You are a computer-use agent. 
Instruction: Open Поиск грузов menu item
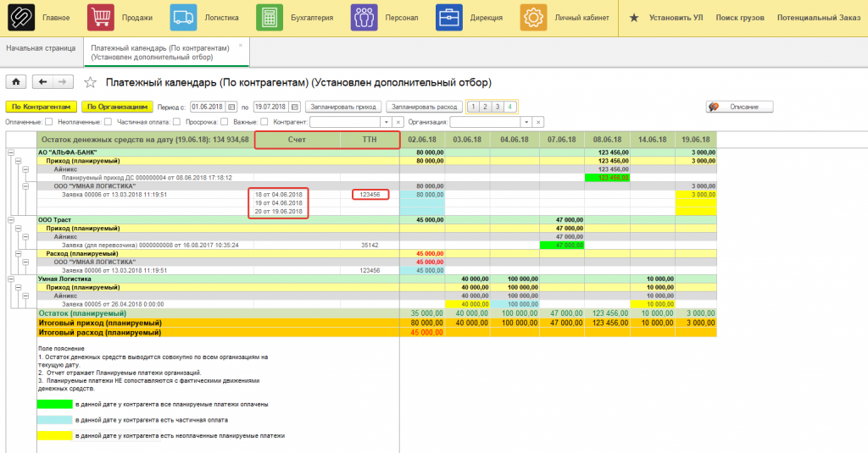point(739,18)
